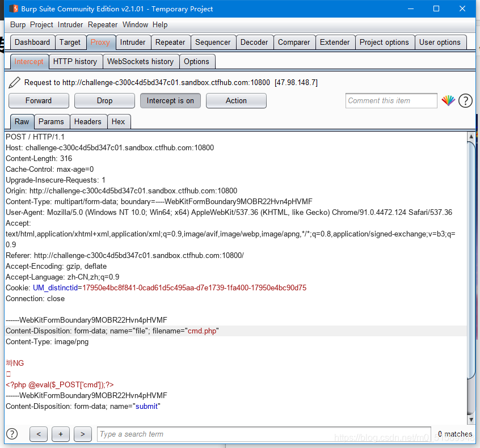
Task: Click the search term input field
Action: pyautogui.click(x=264, y=434)
